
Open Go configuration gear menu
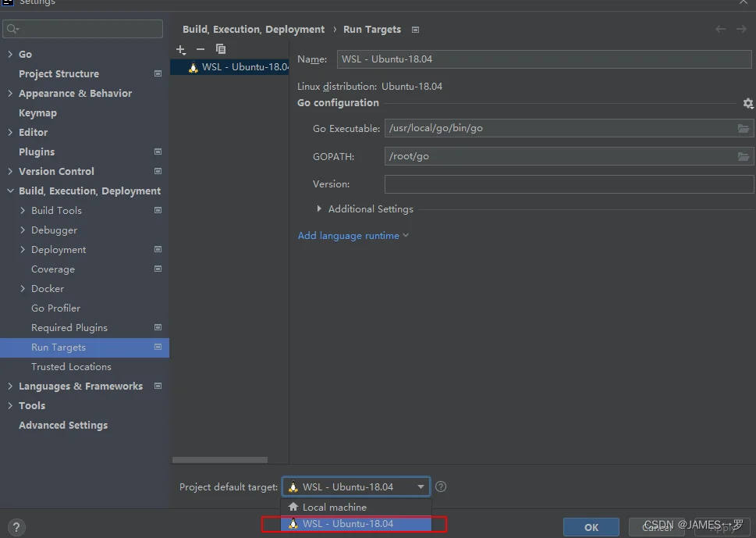click(x=747, y=103)
